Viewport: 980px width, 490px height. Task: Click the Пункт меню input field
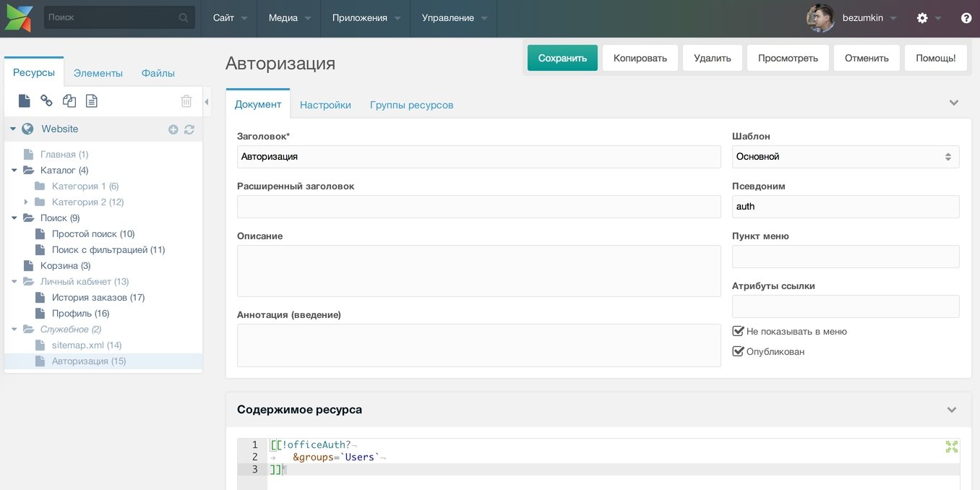tap(846, 257)
